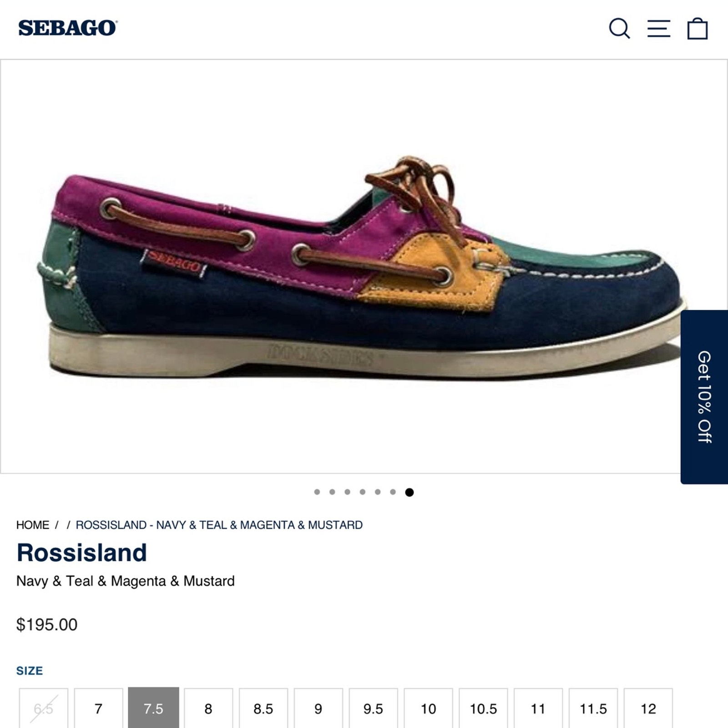Select size 12
This screenshot has height=728, width=728.
(648, 708)
